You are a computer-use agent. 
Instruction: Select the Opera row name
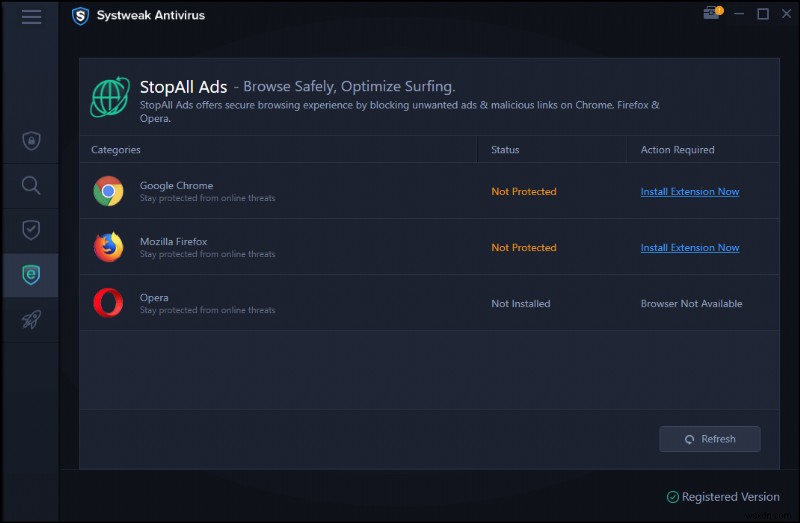coord(154,298)
